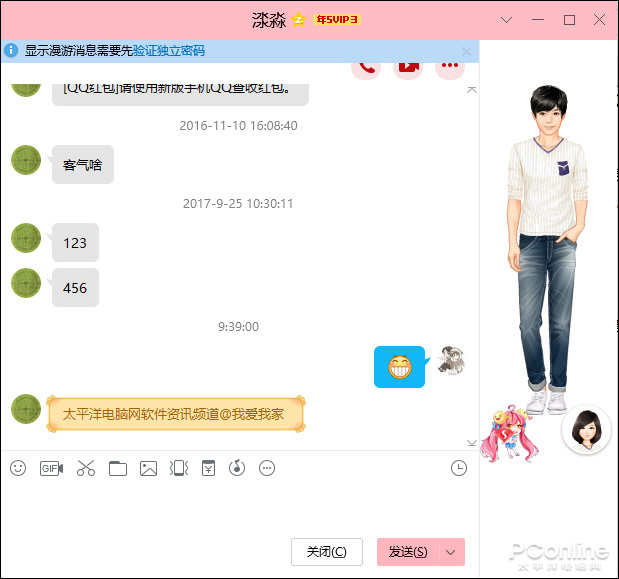
Task: Click green avatar beside 456 message
Action: click(26, 283)
